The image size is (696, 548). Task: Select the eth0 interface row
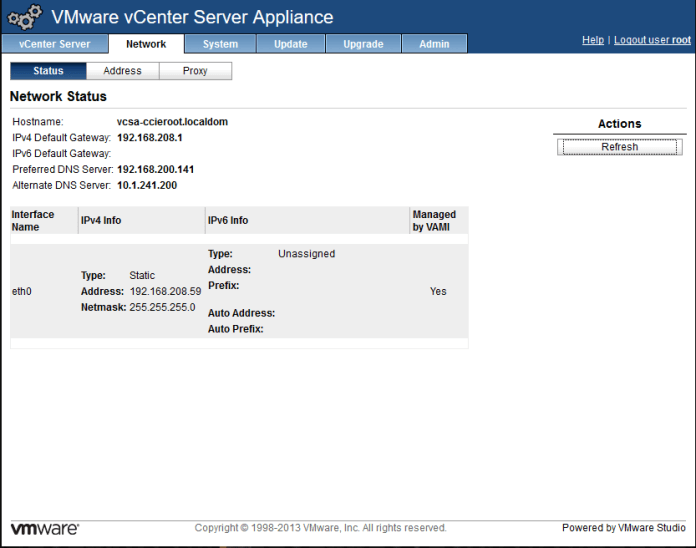pyautogui.click(x=22, y=292)
